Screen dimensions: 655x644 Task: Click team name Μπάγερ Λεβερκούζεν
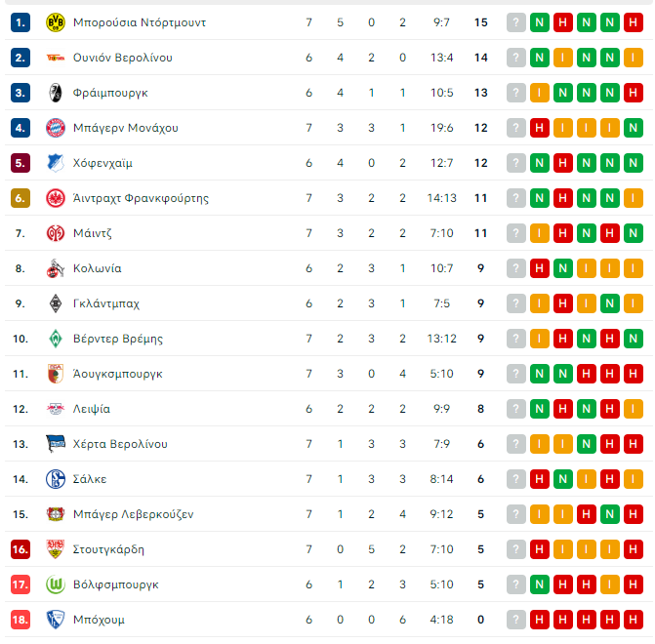click(134, 514)
